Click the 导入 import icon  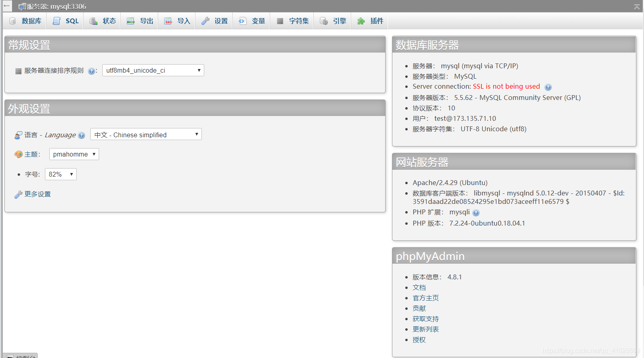[168, 21]
